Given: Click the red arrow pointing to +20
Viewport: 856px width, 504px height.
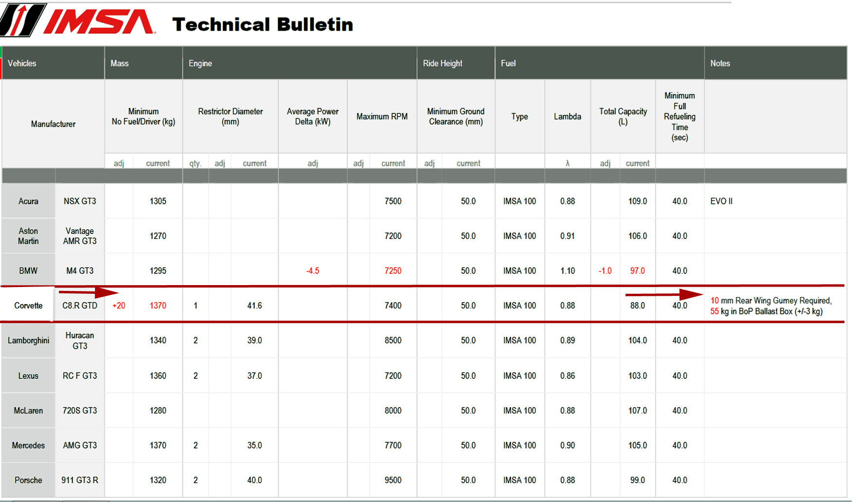Looking at the screenshot, I should [89, 292].
